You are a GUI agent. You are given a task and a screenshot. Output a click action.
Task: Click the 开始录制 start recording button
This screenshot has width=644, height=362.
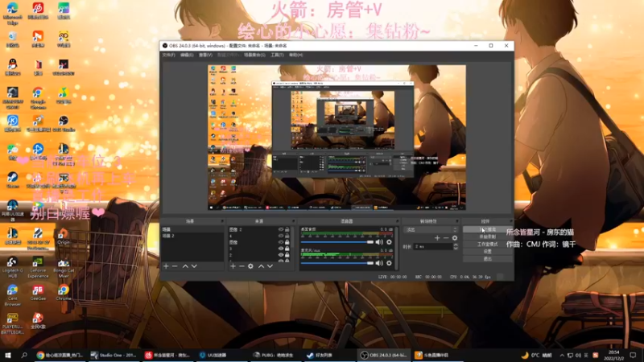tap(488, 237)
